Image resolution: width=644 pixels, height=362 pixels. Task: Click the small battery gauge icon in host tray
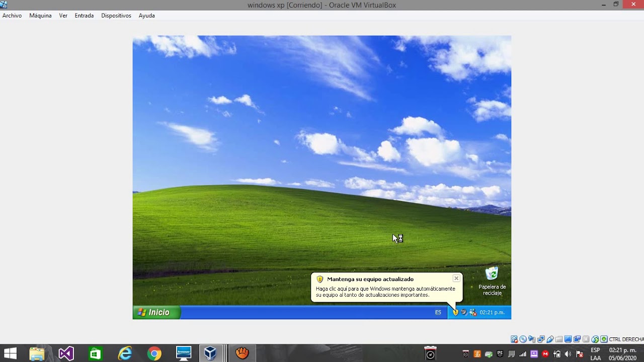[465, 354]
